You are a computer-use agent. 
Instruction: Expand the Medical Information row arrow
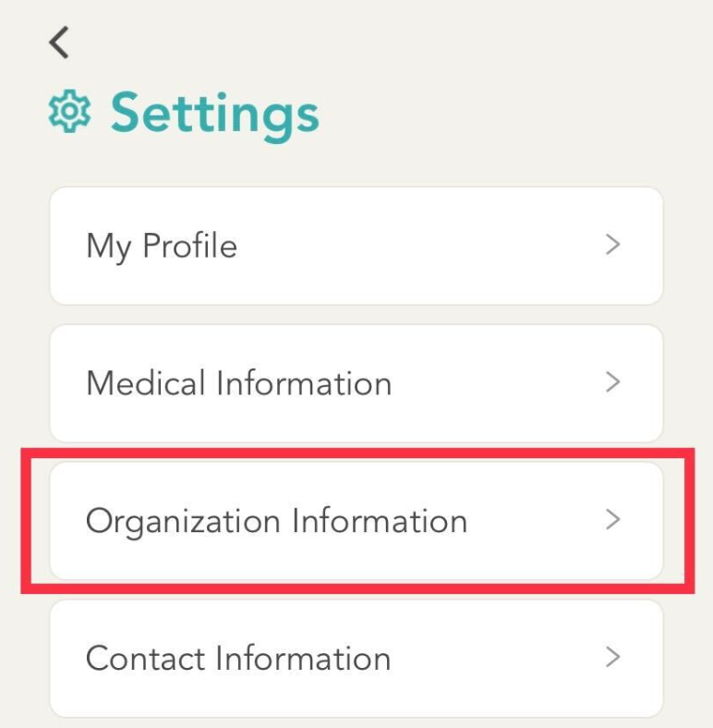612,382
